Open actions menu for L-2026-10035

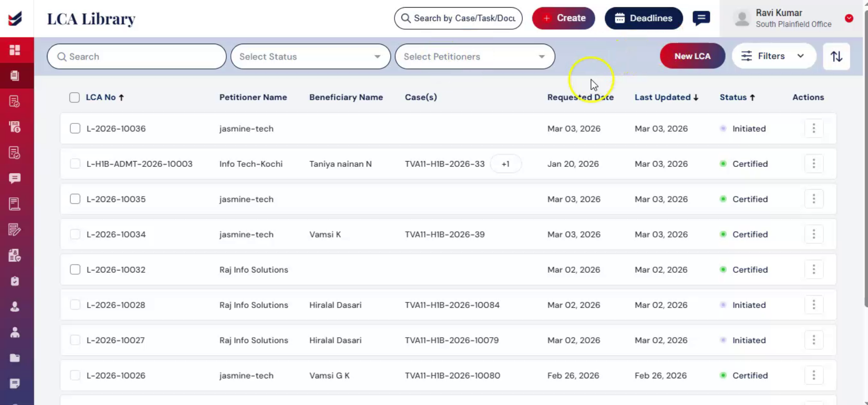click(814, 199)
